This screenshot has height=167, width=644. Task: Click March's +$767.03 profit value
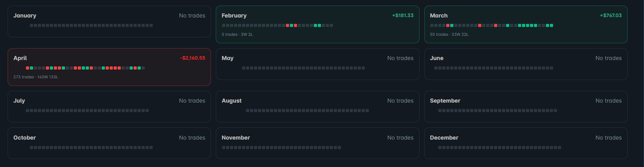[x=611, y=15]
